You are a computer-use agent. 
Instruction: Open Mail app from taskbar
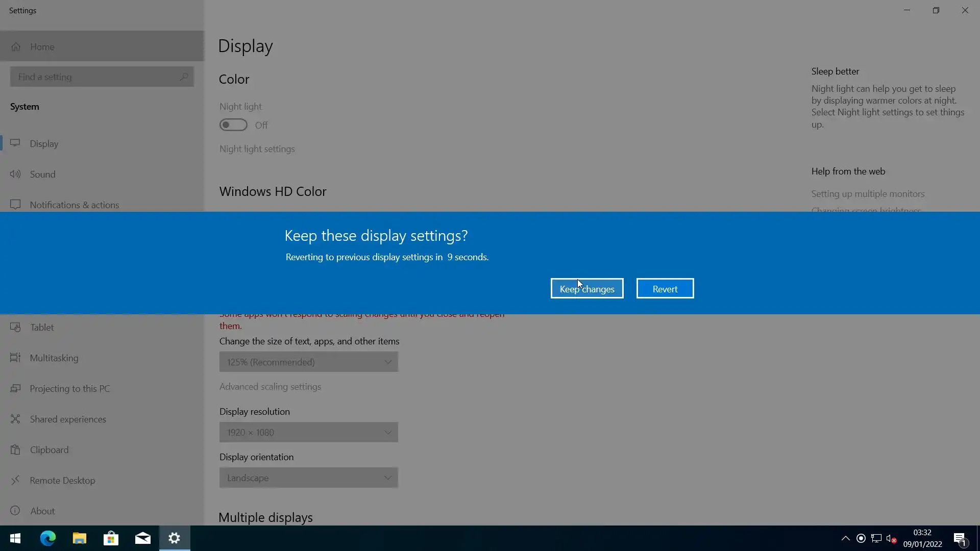pos(142,538)
